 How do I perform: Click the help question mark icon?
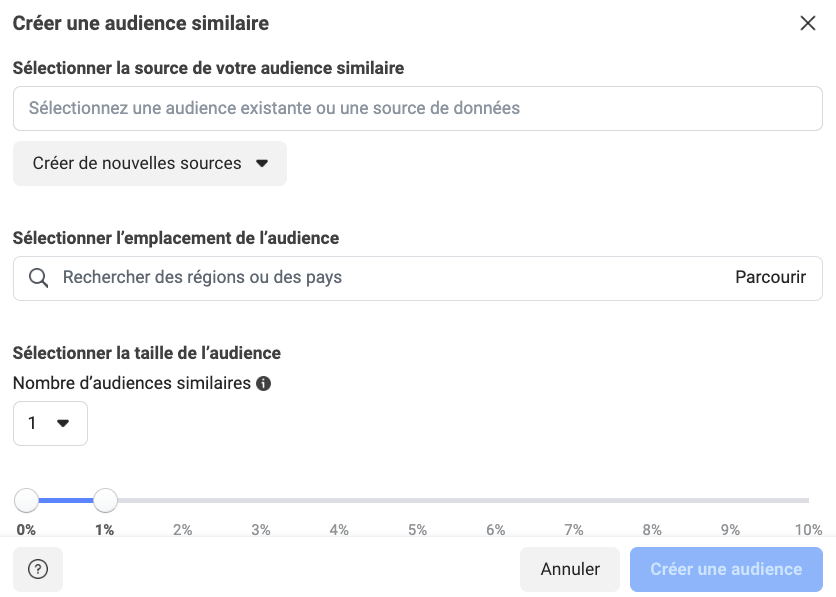coord(38,569)
